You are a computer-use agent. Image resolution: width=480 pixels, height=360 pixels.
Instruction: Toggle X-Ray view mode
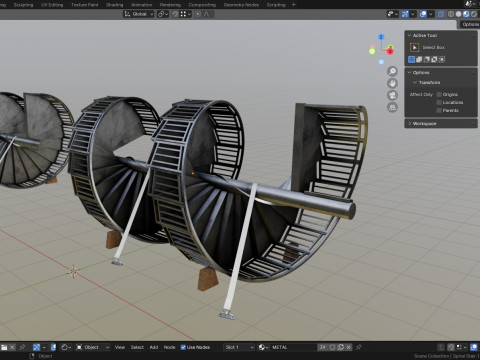(x=441, y=14)
